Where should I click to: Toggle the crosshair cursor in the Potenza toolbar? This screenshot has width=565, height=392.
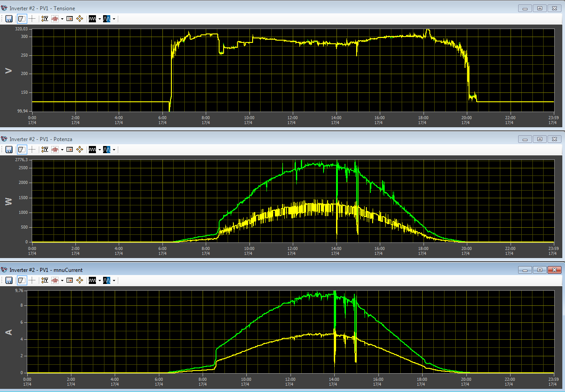click(32, 150)
